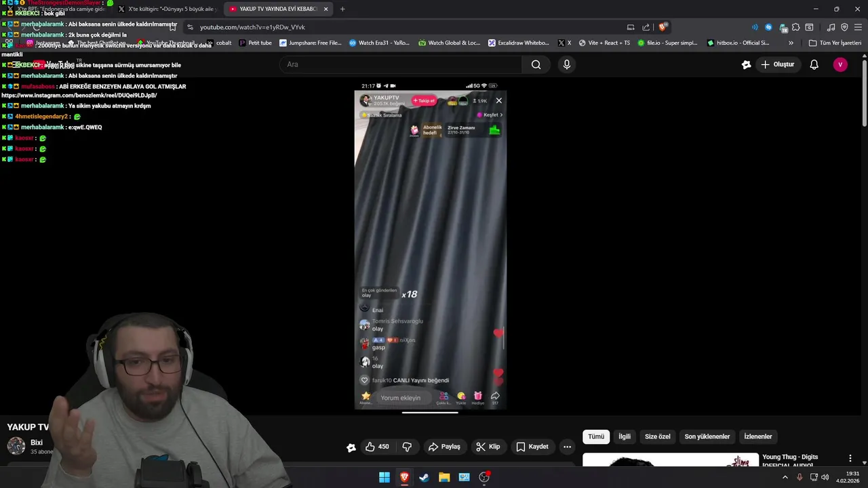Activate voice search microphone on YouTube

pos(567,64)
